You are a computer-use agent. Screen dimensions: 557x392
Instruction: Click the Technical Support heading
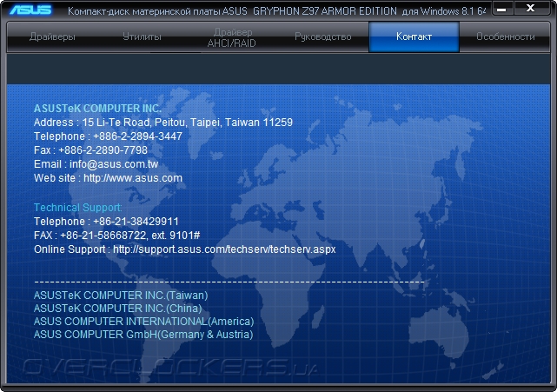[78, 208]
